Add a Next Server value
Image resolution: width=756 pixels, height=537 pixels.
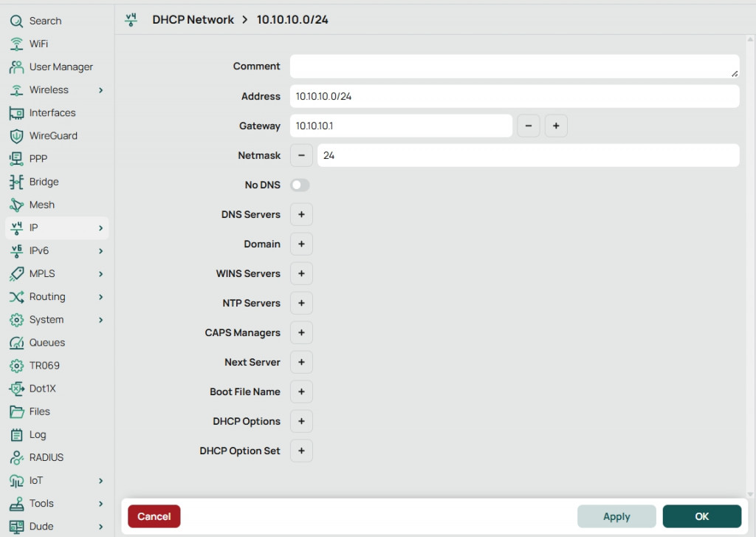point(301,363)
